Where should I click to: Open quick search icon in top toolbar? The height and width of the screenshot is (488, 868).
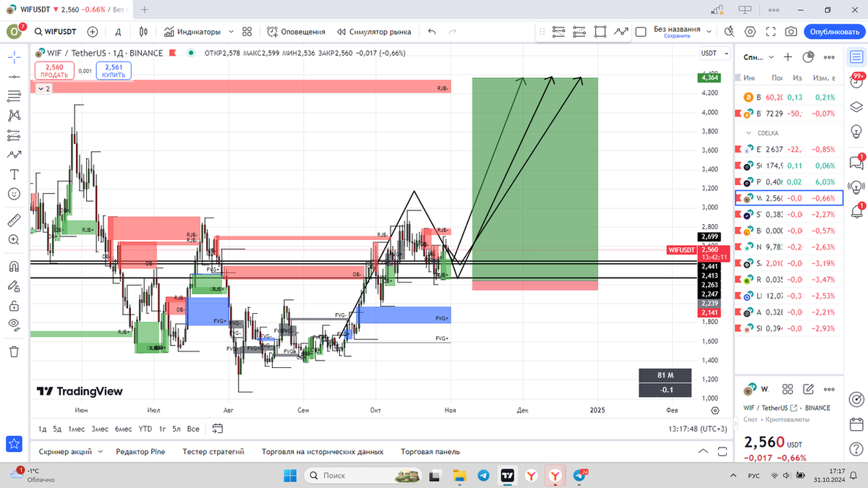coord(728,32)
